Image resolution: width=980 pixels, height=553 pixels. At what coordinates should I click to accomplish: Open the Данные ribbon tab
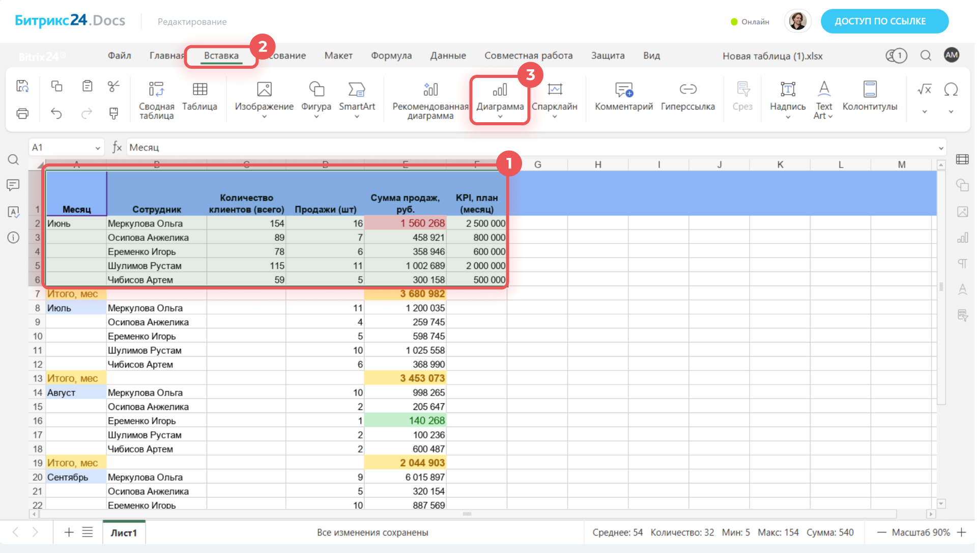tap(448, 56)
